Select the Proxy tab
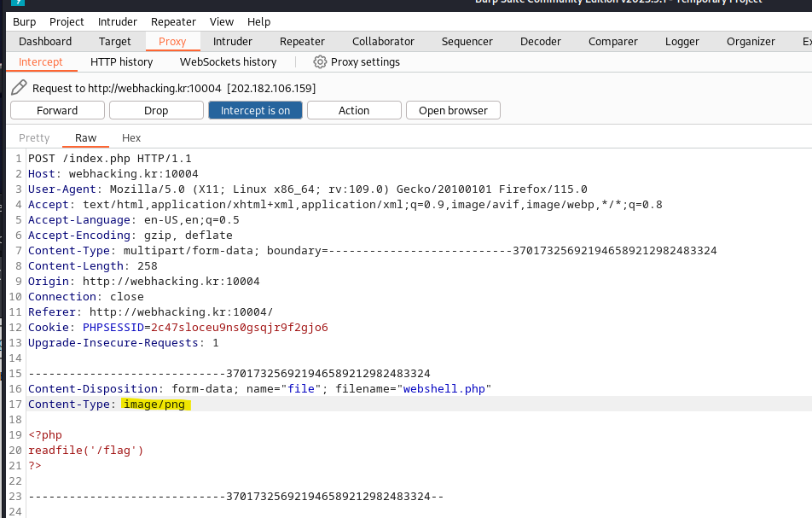The width and height of the screenshot is (812, 518). (x=172, y=42)
